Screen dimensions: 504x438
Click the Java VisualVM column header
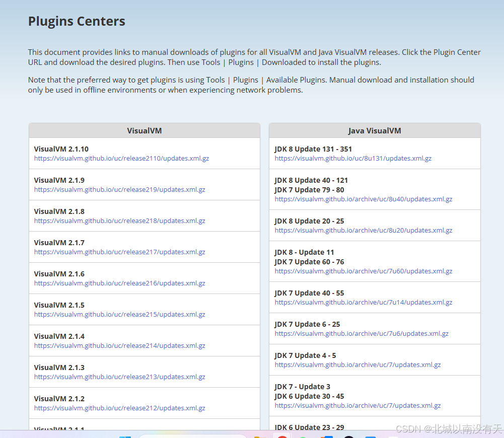pyautogui.click(x=375, y=131)
